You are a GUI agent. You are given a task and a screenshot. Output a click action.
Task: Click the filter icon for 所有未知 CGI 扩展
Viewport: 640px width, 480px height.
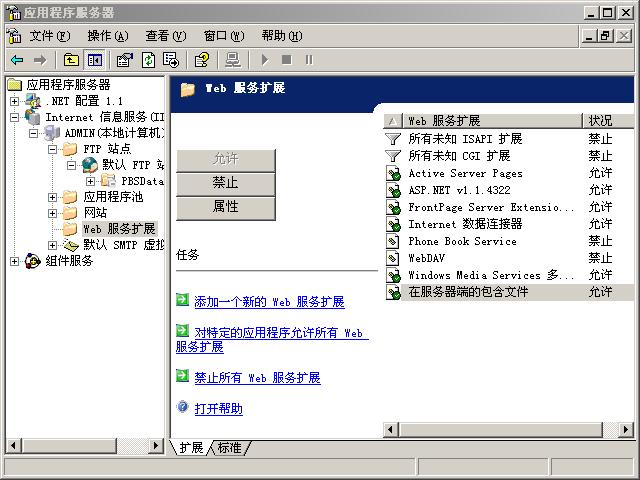393,156
